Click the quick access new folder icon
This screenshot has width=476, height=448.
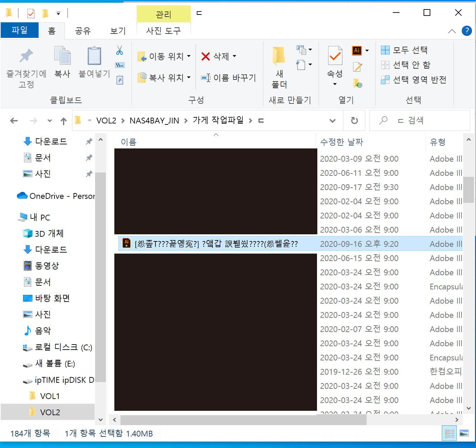45,13
